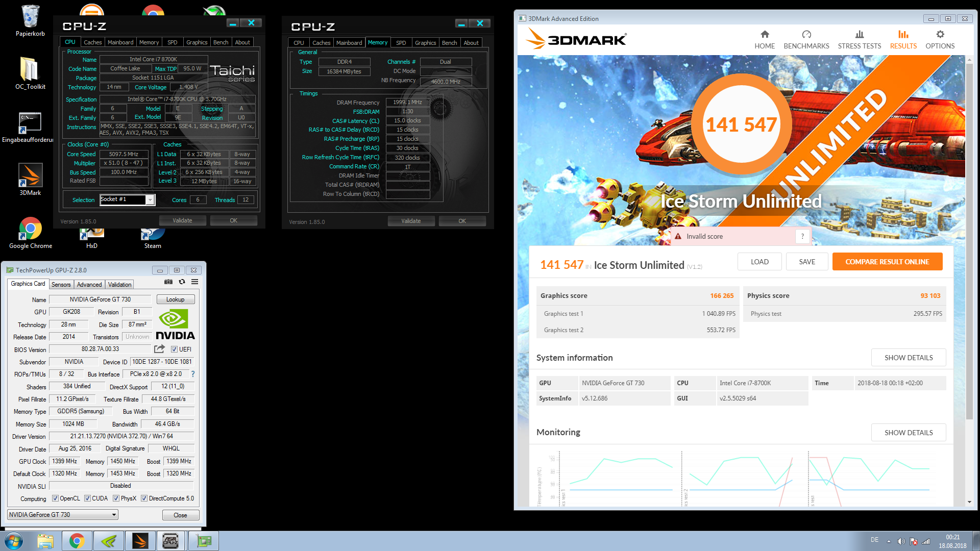Open the Steam desktop shortcut
Screen dimensions: 980x551
pos(153,239)
